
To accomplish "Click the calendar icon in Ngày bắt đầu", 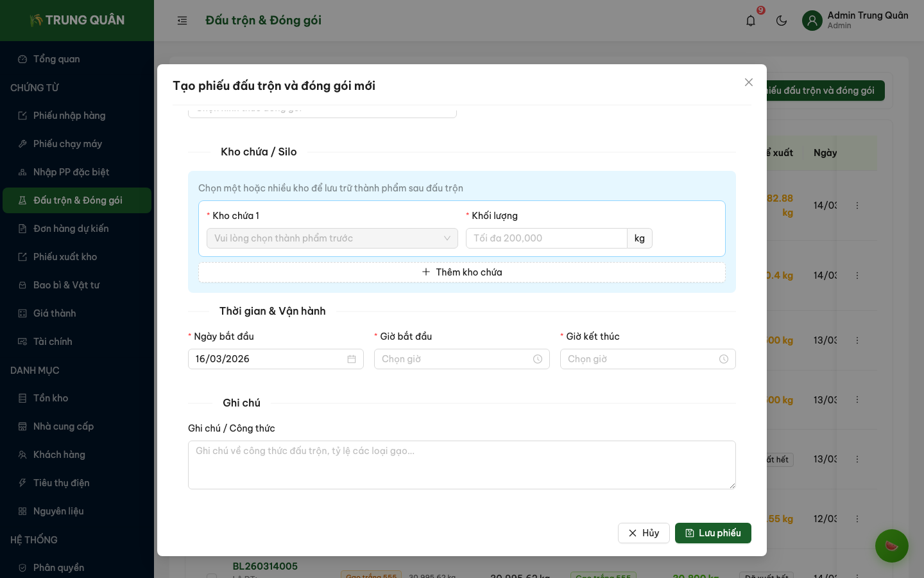I will point(352,359).
